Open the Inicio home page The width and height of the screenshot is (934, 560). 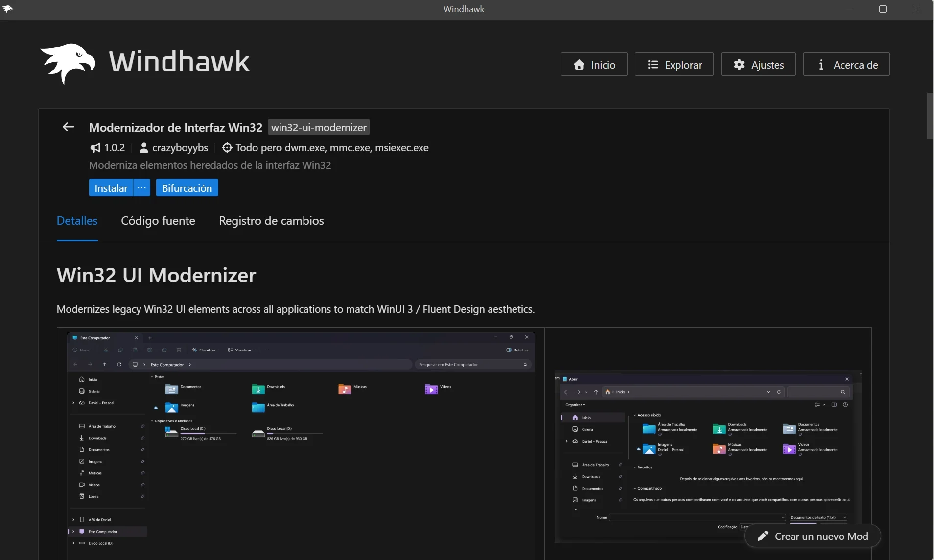(594, 64)
